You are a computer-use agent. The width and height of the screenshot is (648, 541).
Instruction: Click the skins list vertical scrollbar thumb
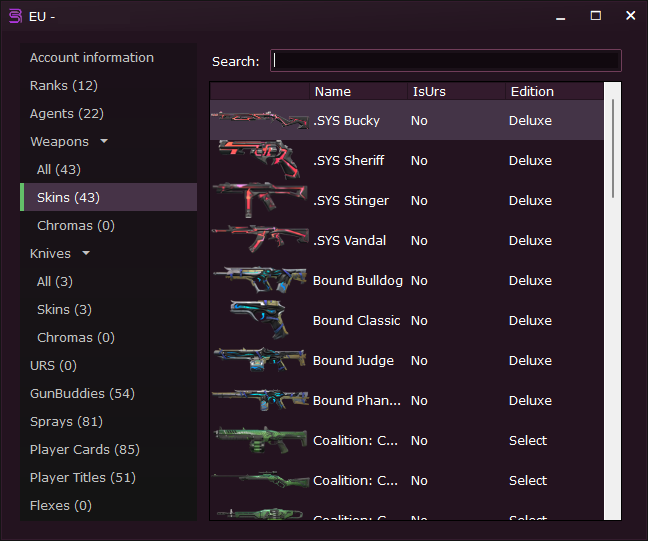[613, 148]
